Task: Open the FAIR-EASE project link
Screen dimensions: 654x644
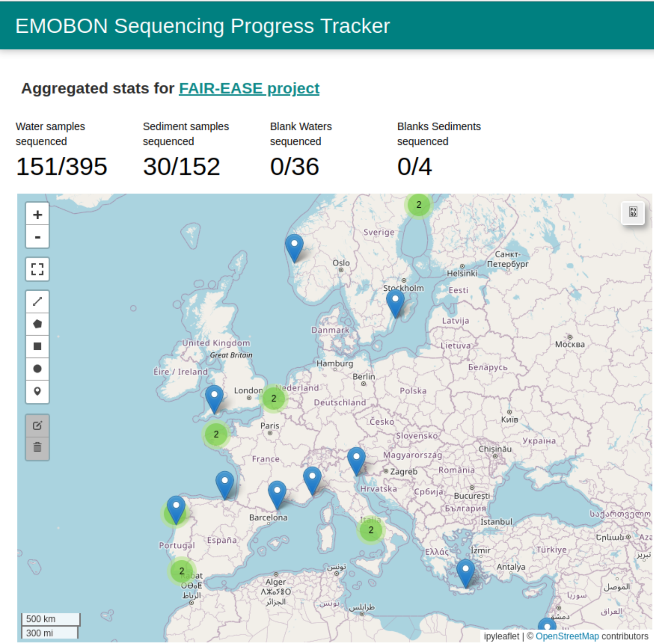Action: click(x=249, y=88)
